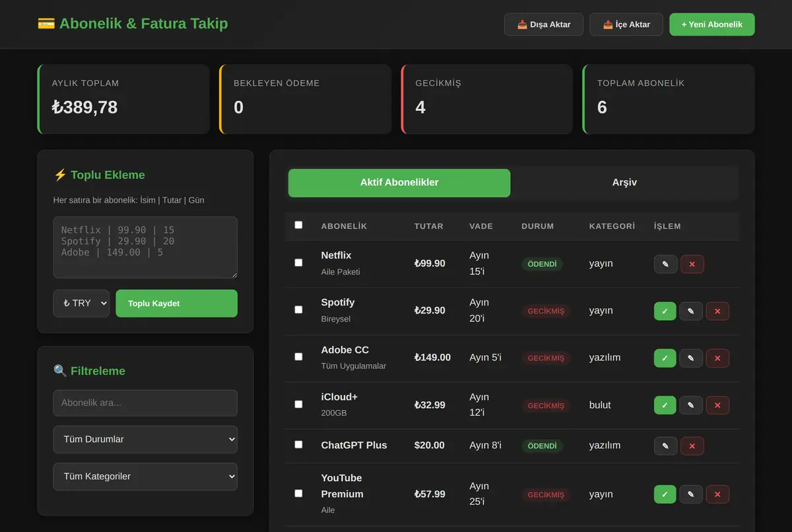Click the ₺389,78 monthly total value
This screenshot has width=792, height=532.
[x=84, y=108]
